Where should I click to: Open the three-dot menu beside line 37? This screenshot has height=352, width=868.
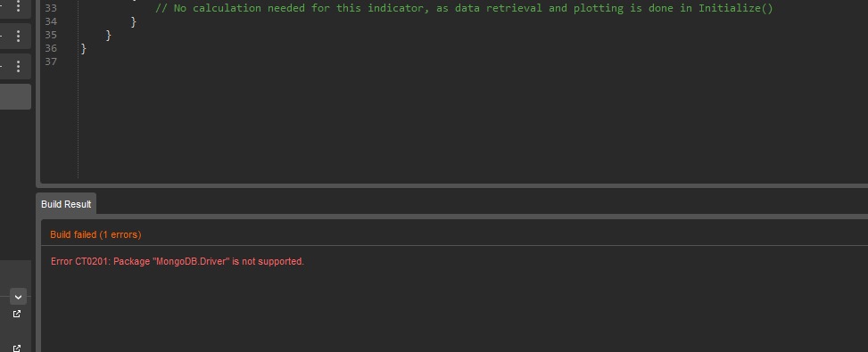[x=18, y=66]
